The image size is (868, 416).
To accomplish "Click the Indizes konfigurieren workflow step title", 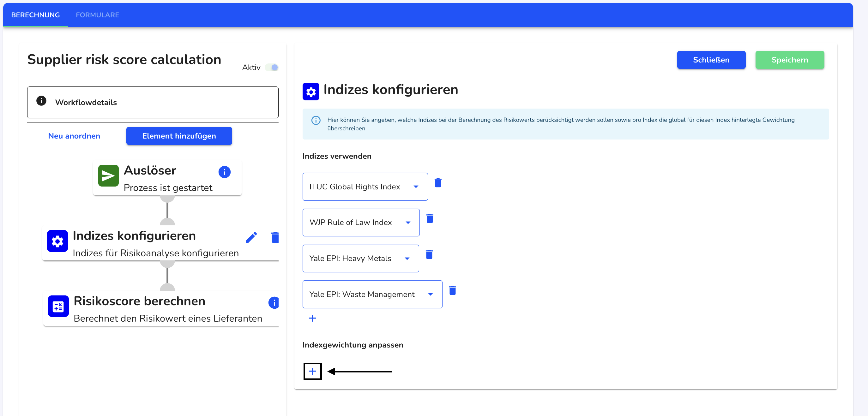I will pos(134,235).
